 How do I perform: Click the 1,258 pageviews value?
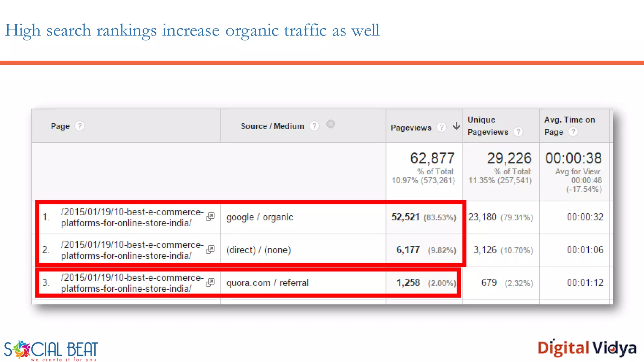pos(408,282)
